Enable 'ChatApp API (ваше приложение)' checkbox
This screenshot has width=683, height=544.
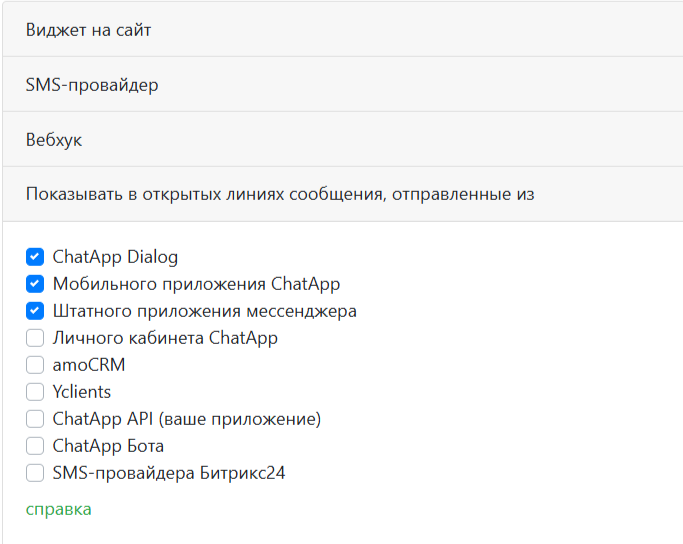coord(35,419)
